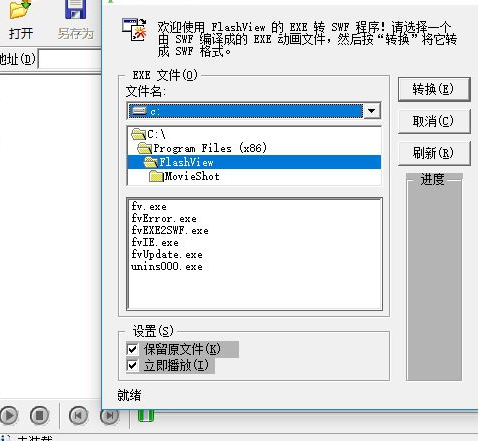Click the Open (打开) folder icon
The width and height of the screenshot is (478, 441).
[20, 9]
